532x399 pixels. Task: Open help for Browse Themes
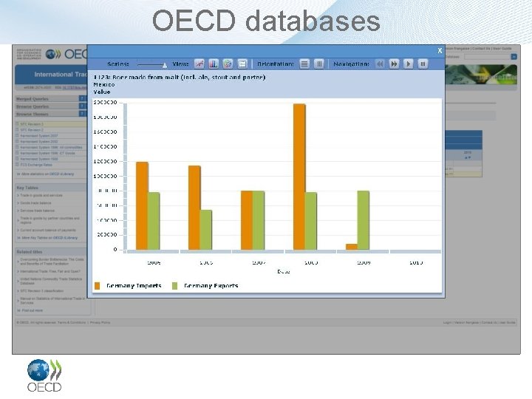click(x=83, y=114)
